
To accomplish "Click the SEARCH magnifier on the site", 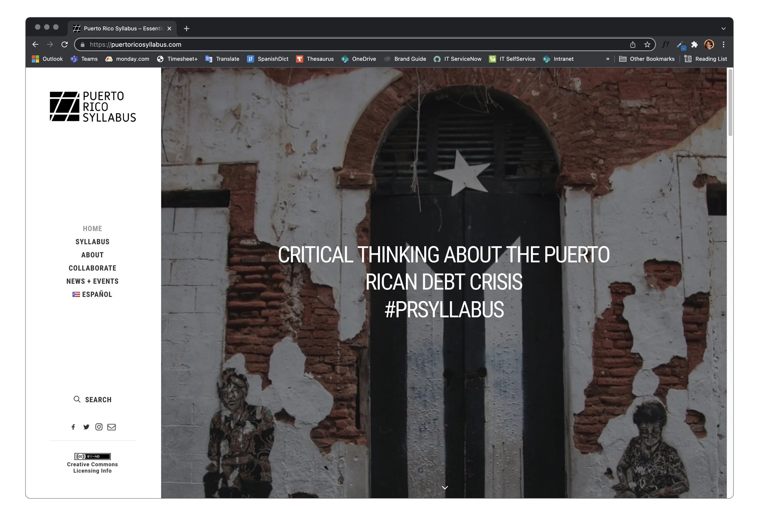I will click(x=77, y=399).
